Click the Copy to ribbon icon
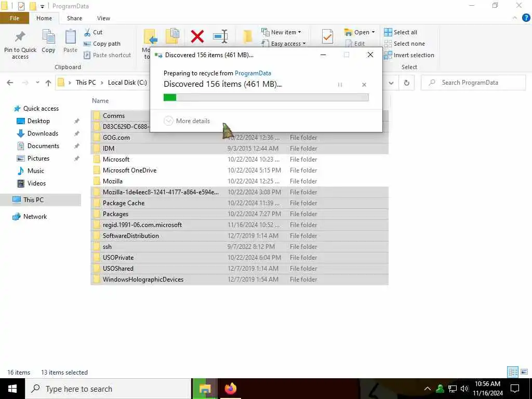The width and height of the screenshot is (532, 399). click(172, 36)
